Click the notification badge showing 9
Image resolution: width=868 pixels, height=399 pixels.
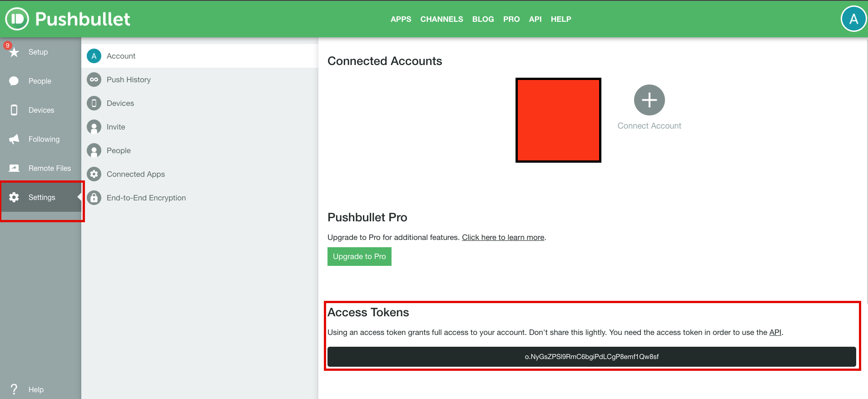(x=7, y=45)
